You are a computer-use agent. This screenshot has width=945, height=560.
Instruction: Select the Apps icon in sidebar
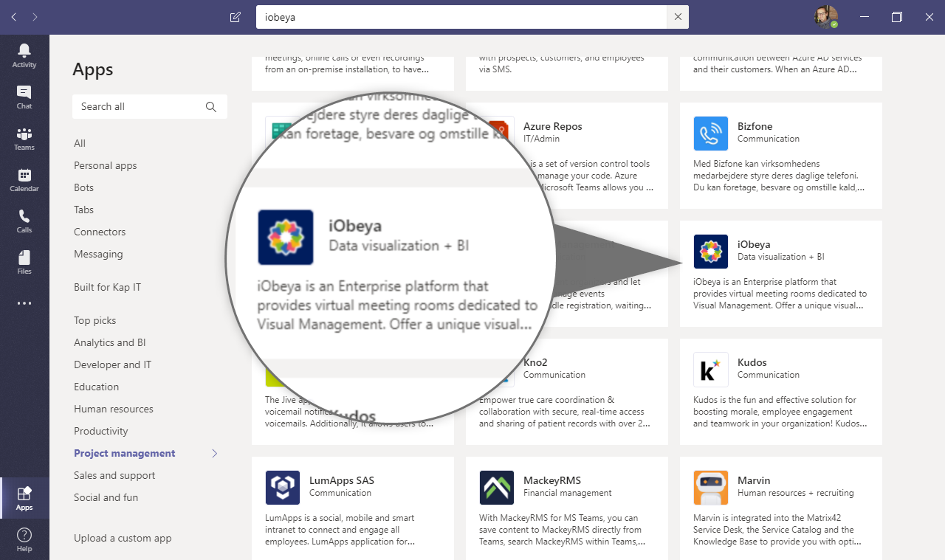click(x=24, y=498)
